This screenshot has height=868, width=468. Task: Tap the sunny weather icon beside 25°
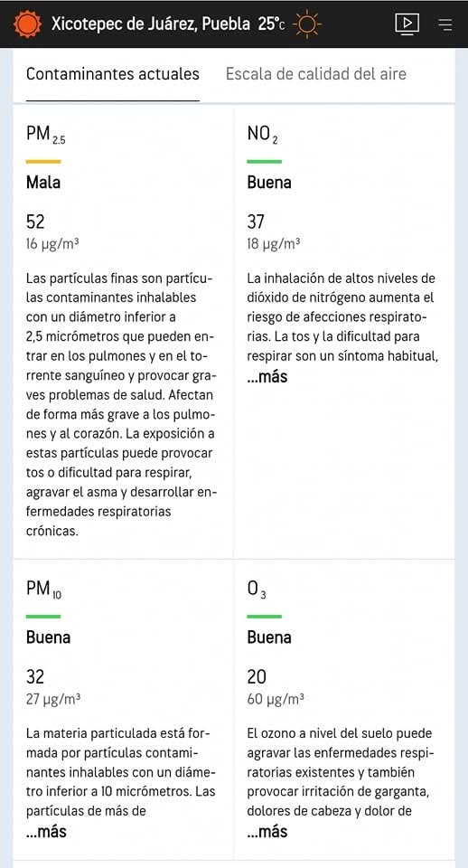[307, 24]
